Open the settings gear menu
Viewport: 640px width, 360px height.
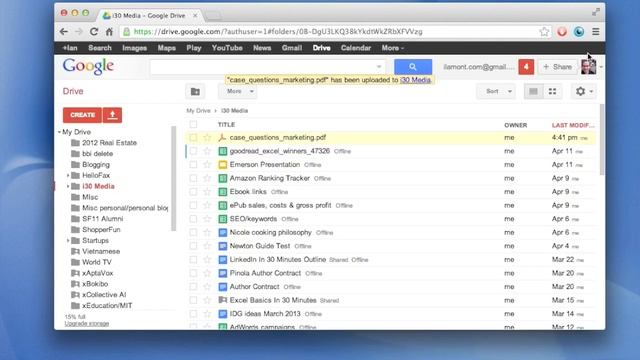click(x=584, y=91)
